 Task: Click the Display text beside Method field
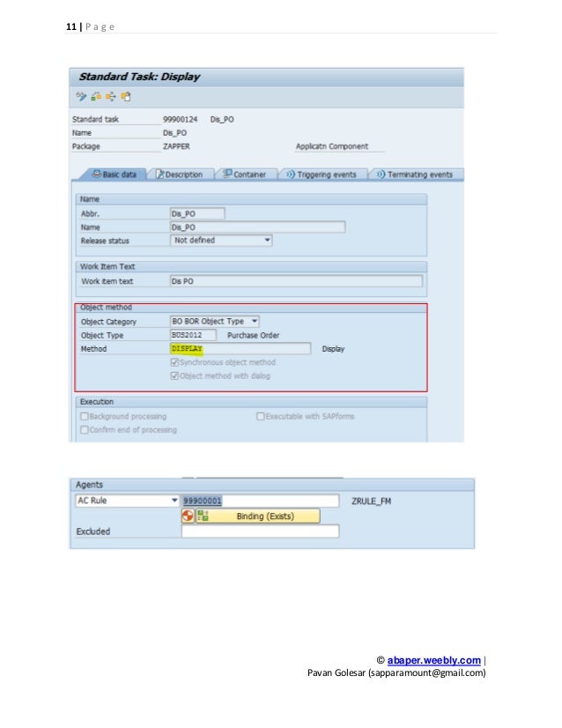coord(333,349)
